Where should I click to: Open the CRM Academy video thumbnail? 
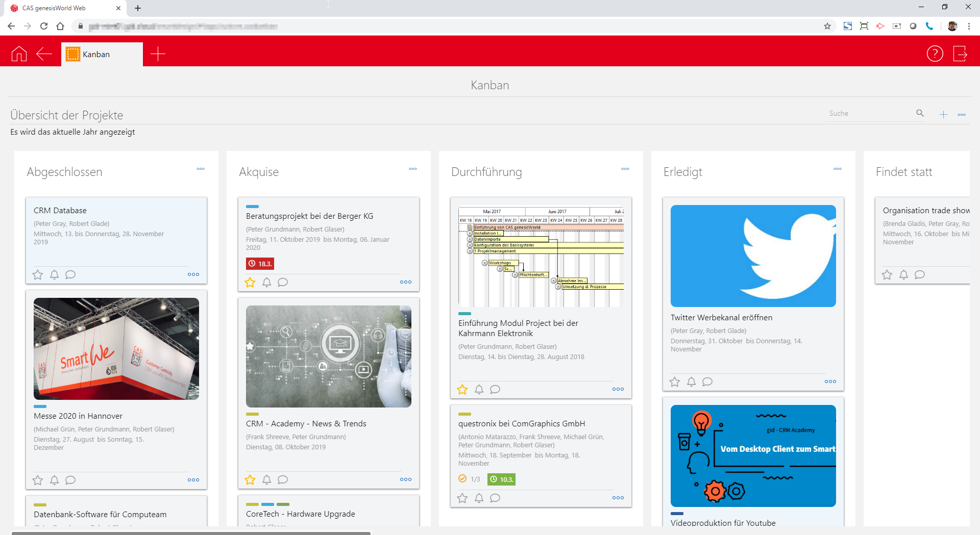coord(753,456)
